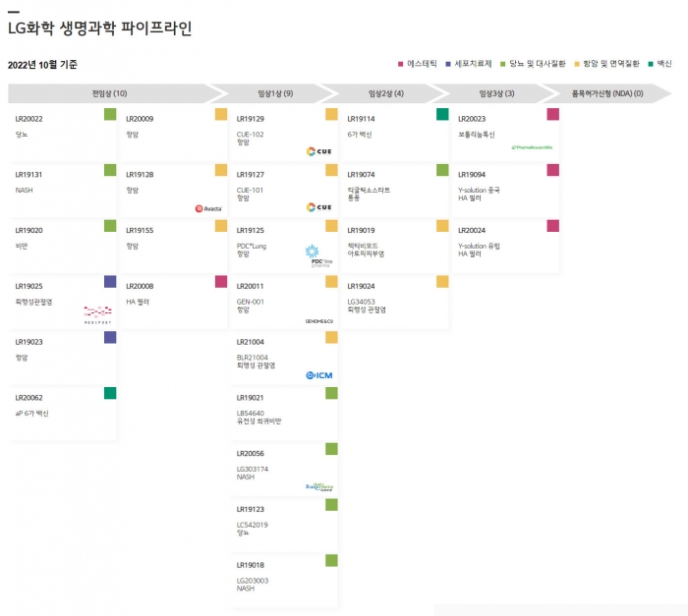This screenshot has height=616, width=688.
Task: Click the purple 세포치료제 legend square
Action: pyautogui.click(x=448, y=64)
